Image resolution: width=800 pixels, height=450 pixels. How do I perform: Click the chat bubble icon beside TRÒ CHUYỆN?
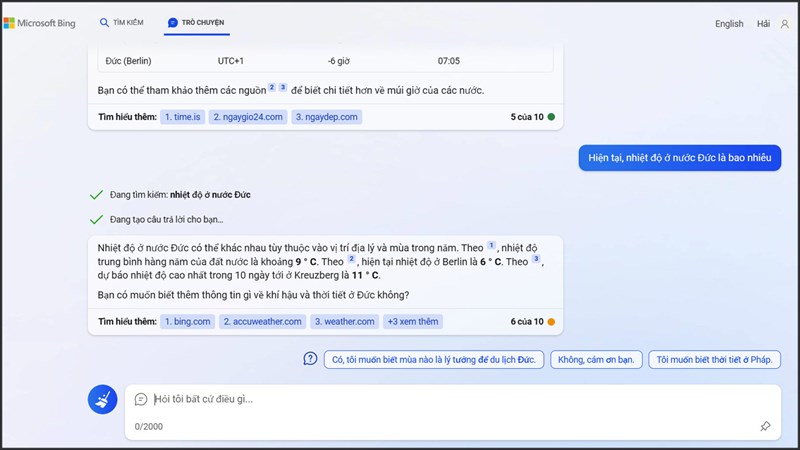[172, 22]
